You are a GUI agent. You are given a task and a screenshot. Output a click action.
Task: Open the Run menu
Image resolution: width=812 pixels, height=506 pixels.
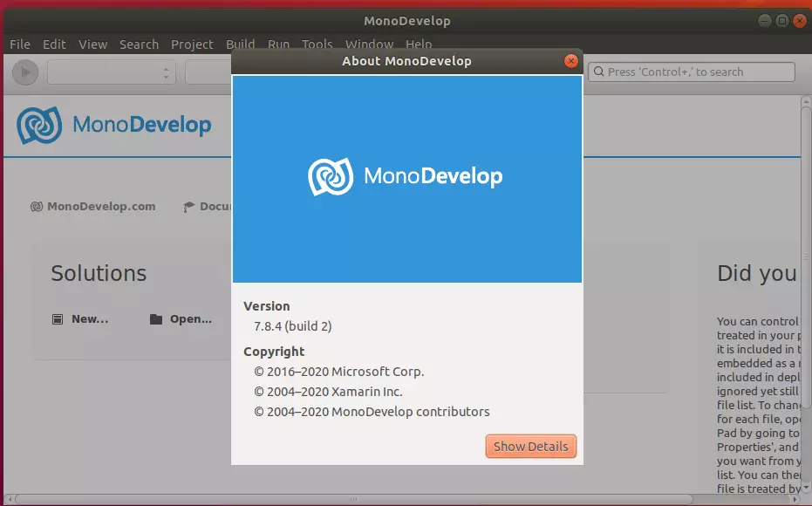tap(278, 44)
